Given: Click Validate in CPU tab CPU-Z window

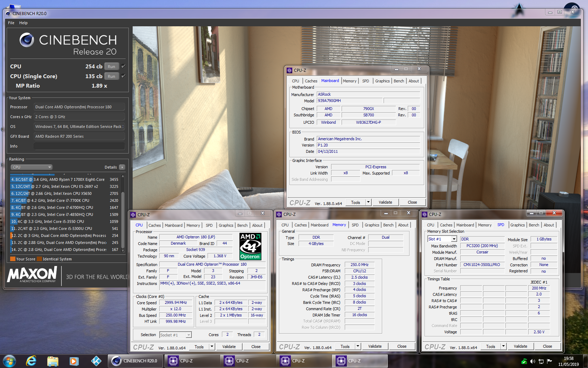Looking at the screenshot, I should click(229, 347).
